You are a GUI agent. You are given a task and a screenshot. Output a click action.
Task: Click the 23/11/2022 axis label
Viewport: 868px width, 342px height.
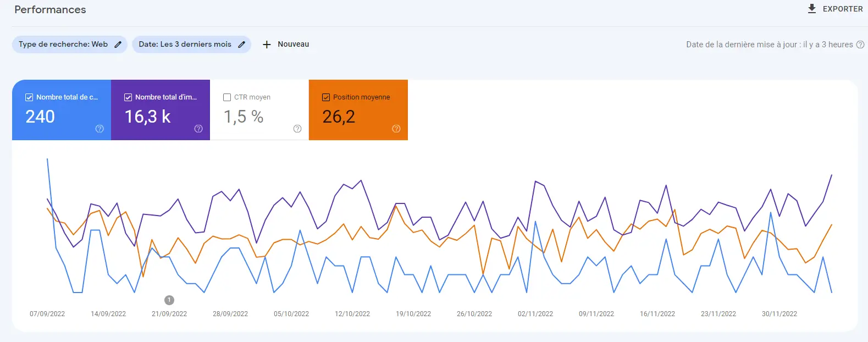[x=718, y=314]
